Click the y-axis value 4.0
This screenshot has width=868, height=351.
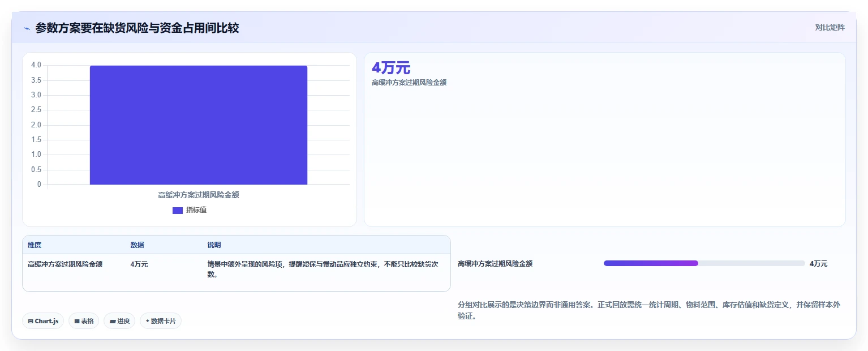tap(36, 65)
